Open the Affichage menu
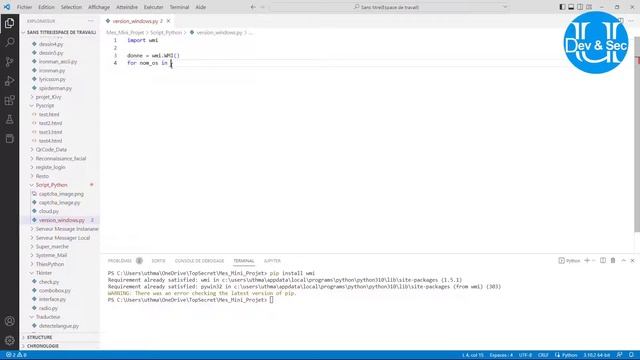Viewport: 640px width, 360px height. (x=99, y=7)
